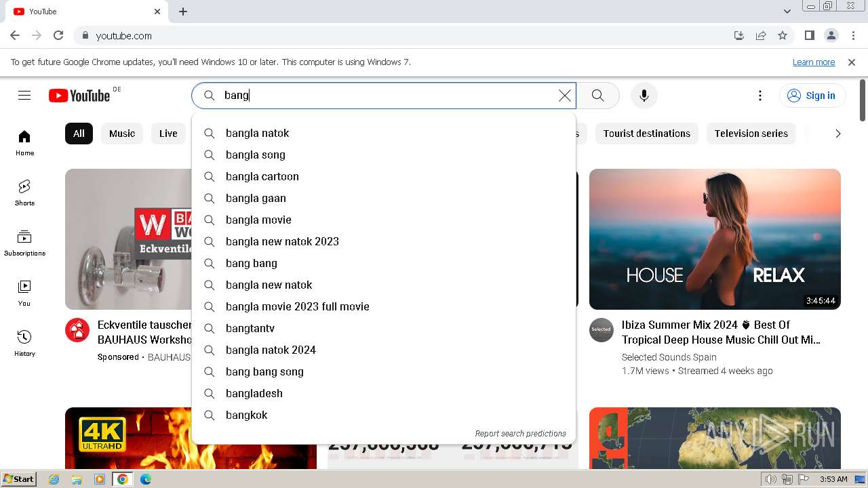Click the install/download icon in address bar
868x488 pixels.
coord(739,35)
